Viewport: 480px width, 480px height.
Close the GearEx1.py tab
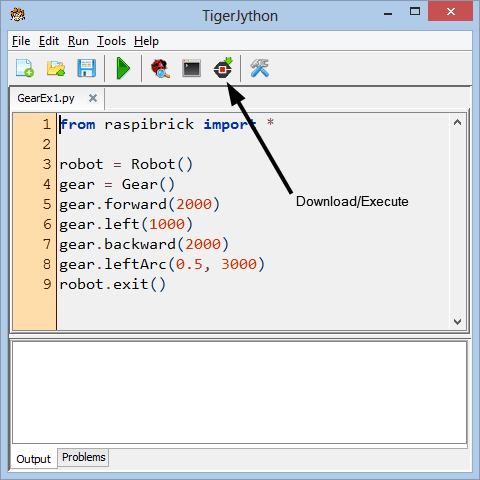coord(93,98)
